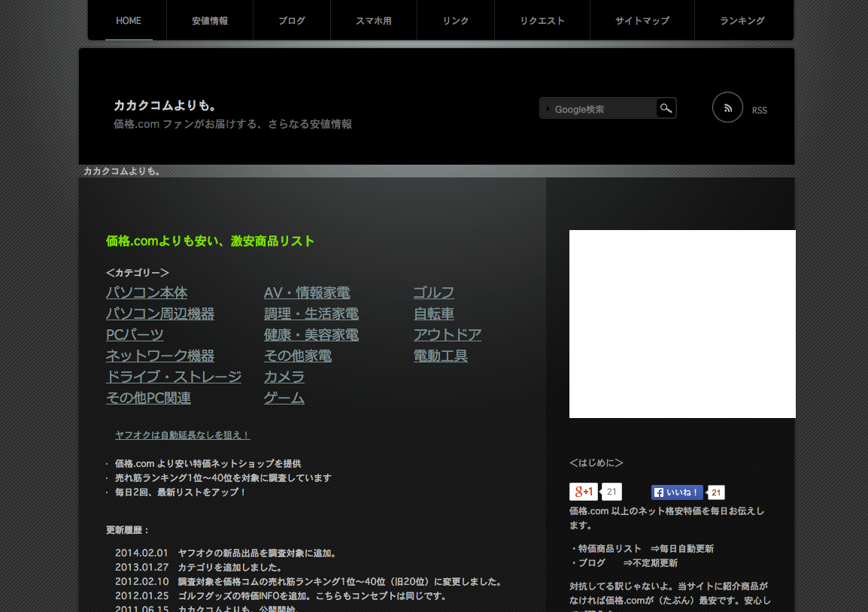Click the <はじめに> sidebar heading
The image size is (868, 612).
596,462
